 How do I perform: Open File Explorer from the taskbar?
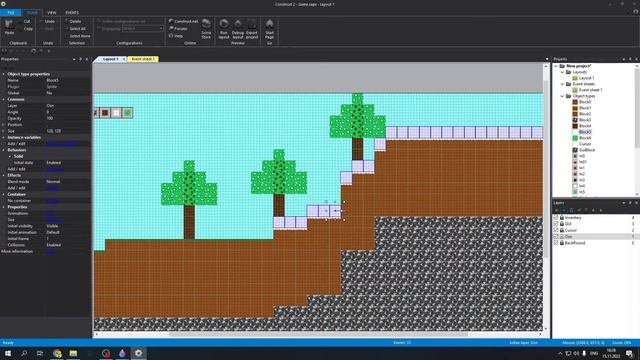pos(73,353)
